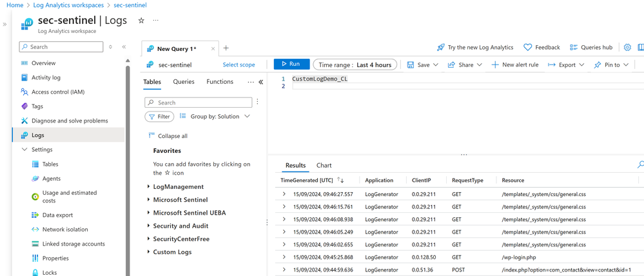Search results using magnifier icon

(640, 164)
